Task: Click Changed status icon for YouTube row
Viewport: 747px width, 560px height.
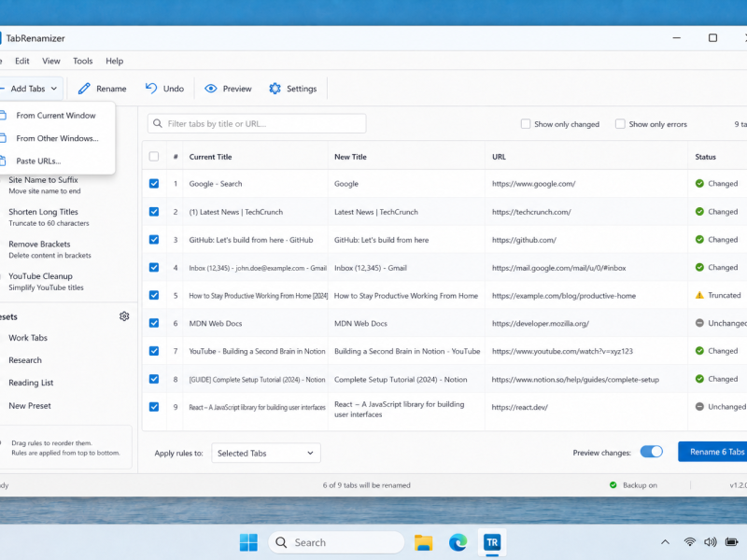Action: click(x=699, y=351)
